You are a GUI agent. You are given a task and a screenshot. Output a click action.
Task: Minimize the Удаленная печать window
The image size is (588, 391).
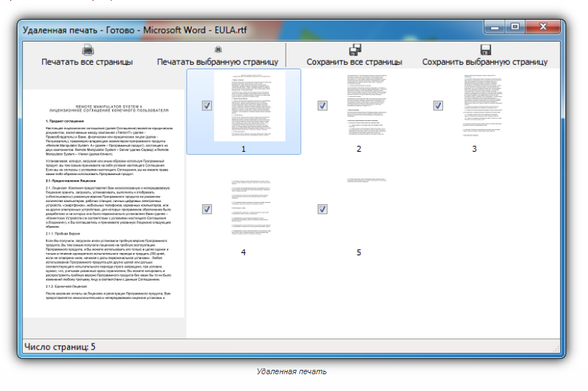495,27
